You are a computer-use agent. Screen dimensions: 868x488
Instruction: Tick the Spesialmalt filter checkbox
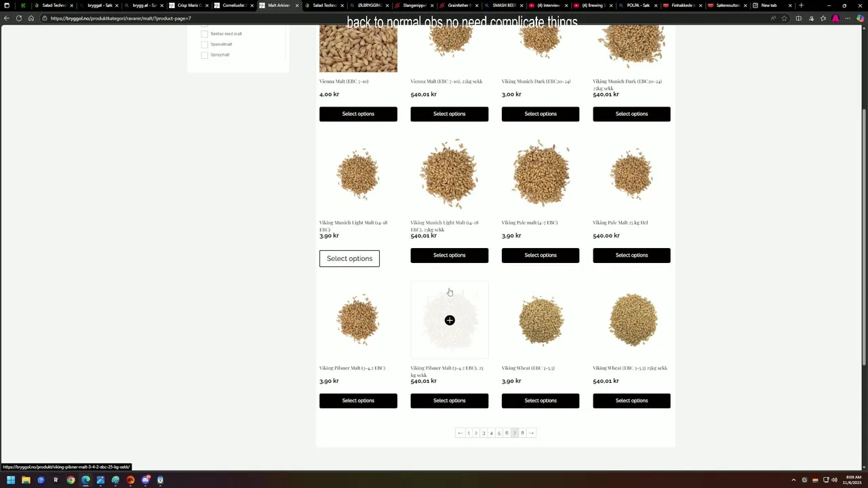(x=204, y=45)
